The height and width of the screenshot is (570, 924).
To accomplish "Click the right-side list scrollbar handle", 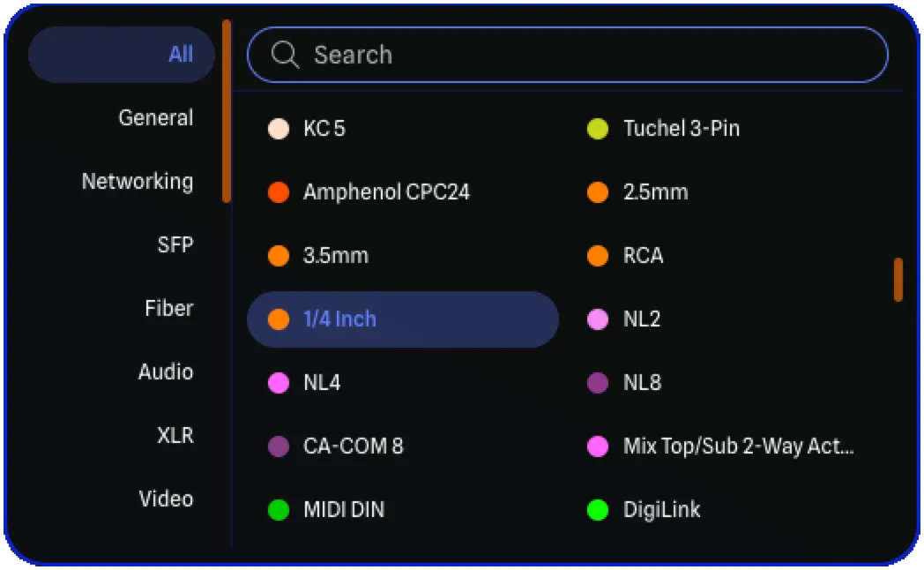I will 898,277.
